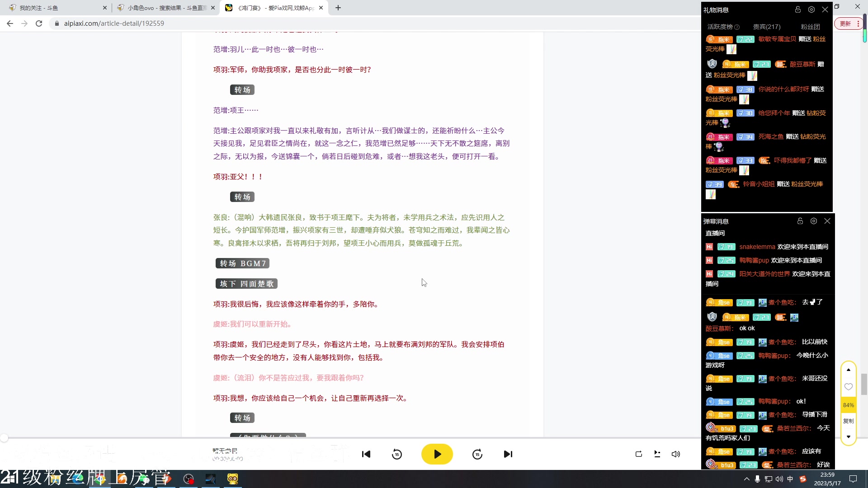Click 复制 to copy in the widget
The height and width of the screenshot is (488, 868).
[x=849, y=421]
